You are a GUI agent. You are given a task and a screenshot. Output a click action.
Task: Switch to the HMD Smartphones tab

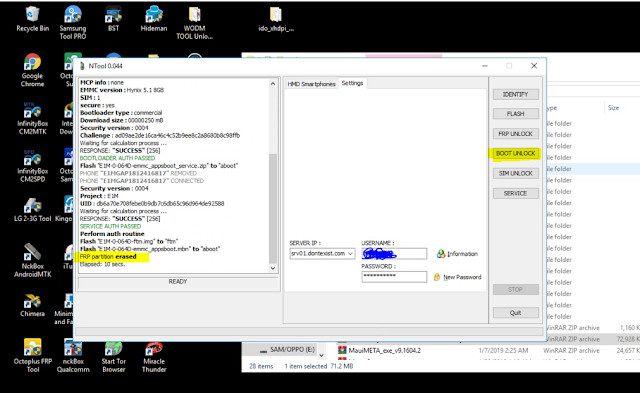311,84
